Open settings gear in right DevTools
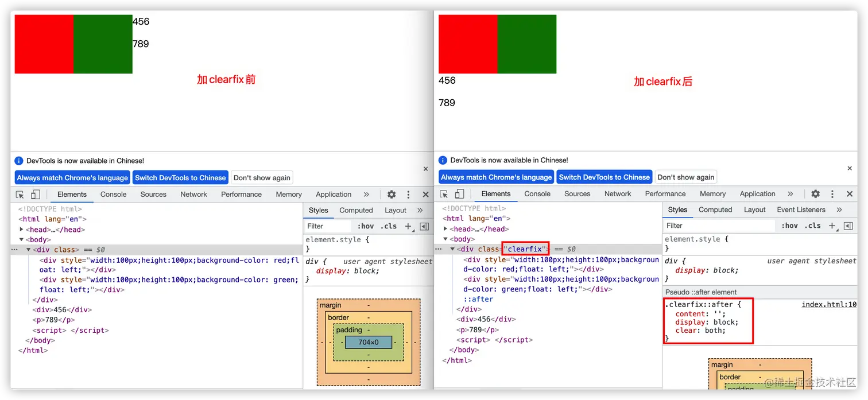 coord(815,194)
